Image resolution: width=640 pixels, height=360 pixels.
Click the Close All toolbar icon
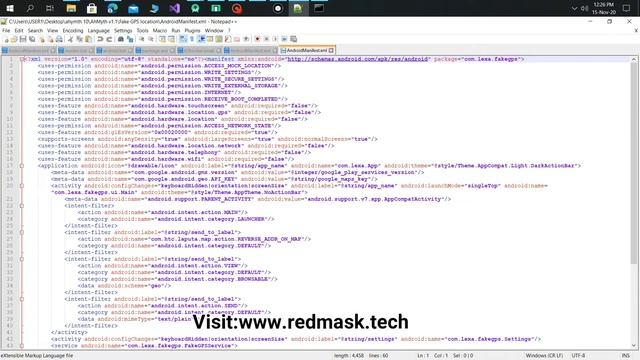point(51,39)
